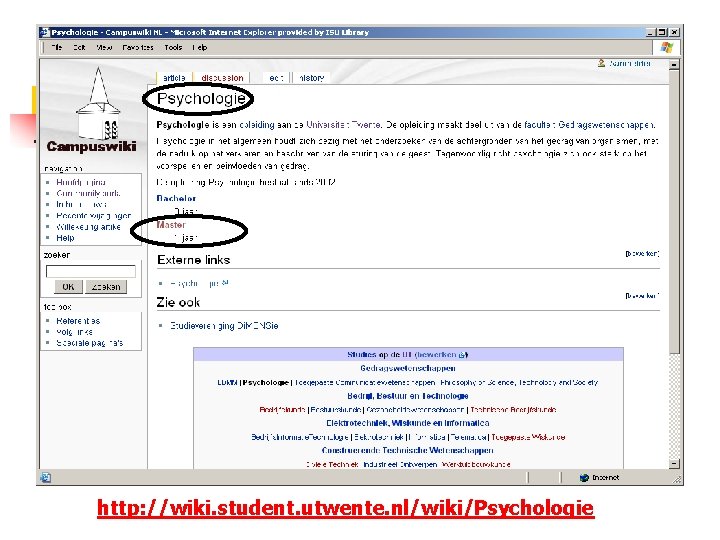This screenshot has height=540, width=720.
Task: Open the Edit menu
Action: click(79, 47)
